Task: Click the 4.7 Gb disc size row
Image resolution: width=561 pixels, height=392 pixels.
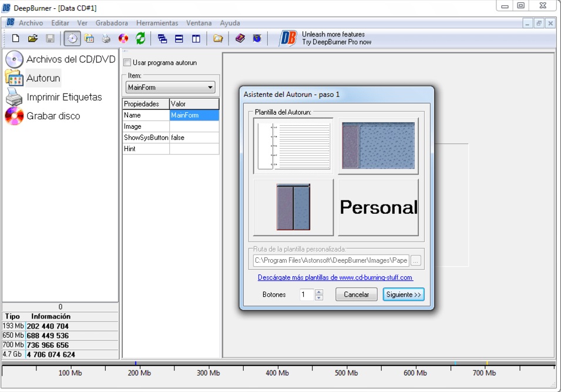Action: 60,354
